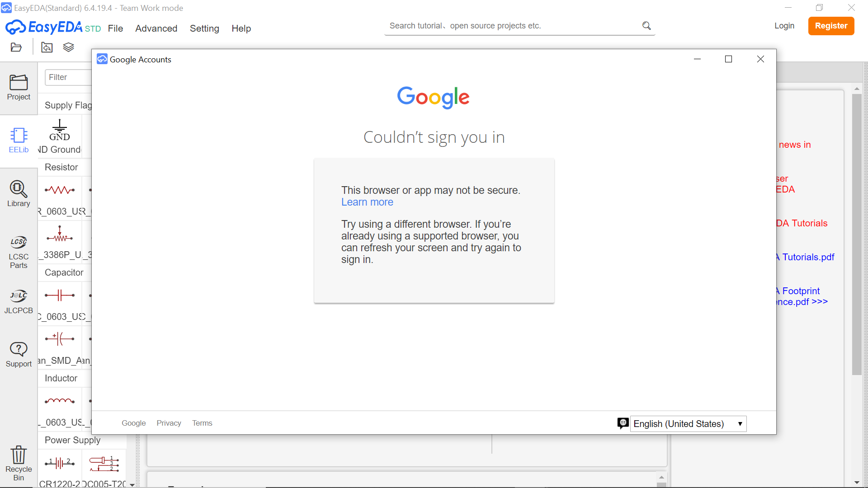Click the Resistor category heading
This screenshot has height=488, width=868.
click(61, 167)
